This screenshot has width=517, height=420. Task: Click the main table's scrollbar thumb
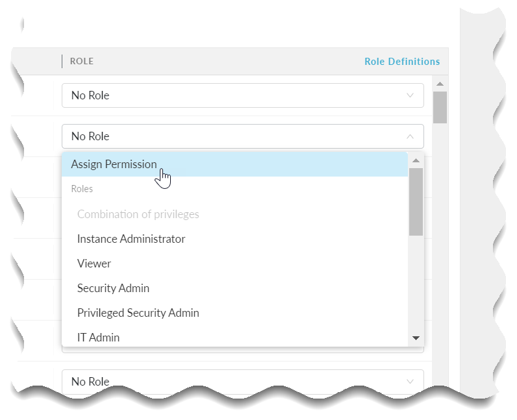click(440, 107)
